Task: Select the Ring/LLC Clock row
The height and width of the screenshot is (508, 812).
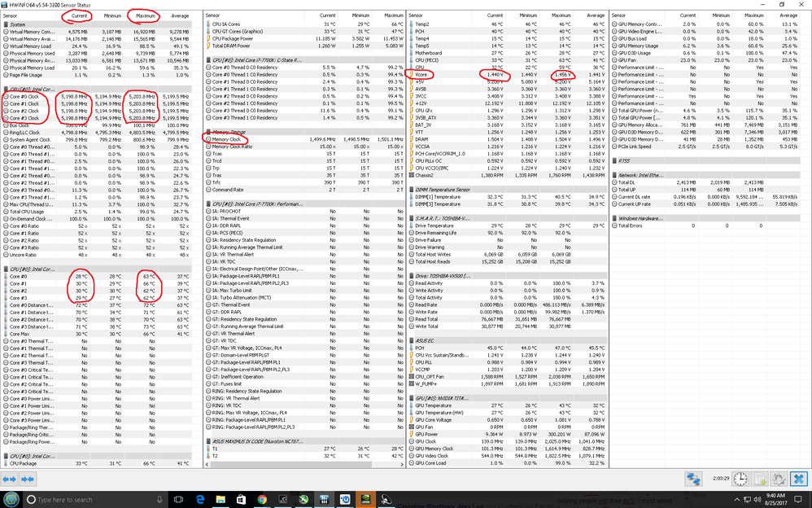Action: click(x=97, y=133)
